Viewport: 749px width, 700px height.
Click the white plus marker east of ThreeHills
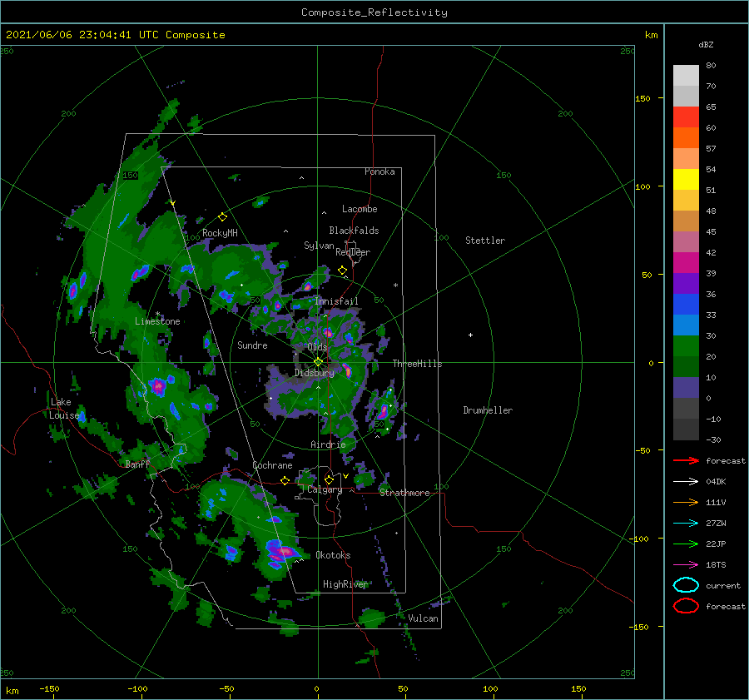[x=470, y=335]
